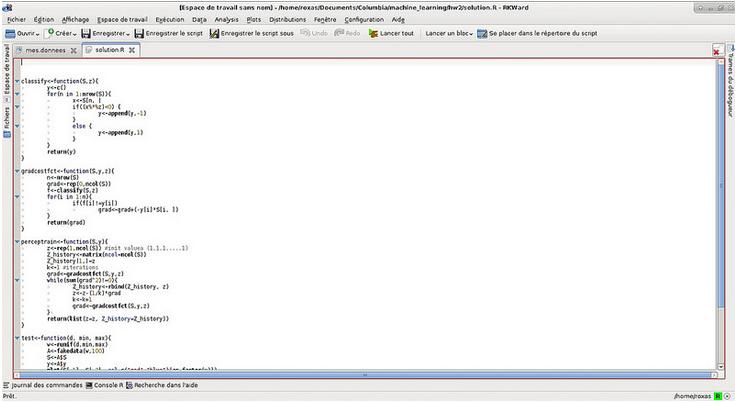Viewport: 735px width, 403px height.
Task: Close the solution.R tab
Action: click(x=132, y=50)
